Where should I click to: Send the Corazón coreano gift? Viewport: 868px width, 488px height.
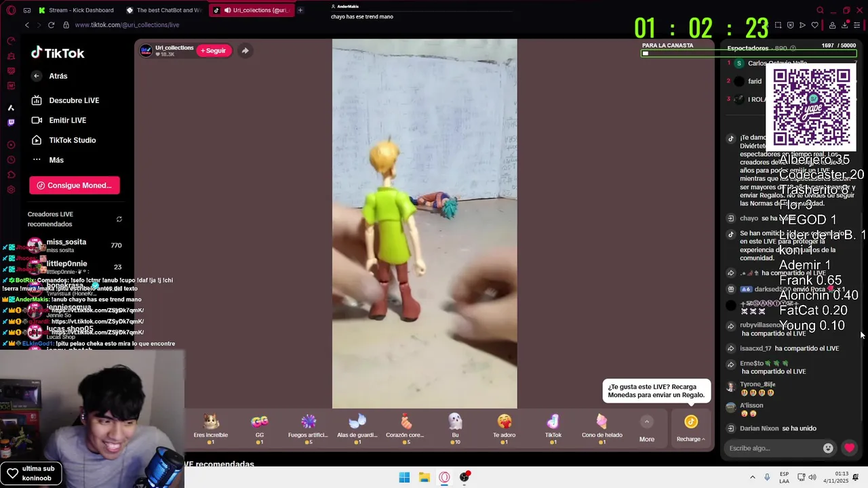[406, 429]
